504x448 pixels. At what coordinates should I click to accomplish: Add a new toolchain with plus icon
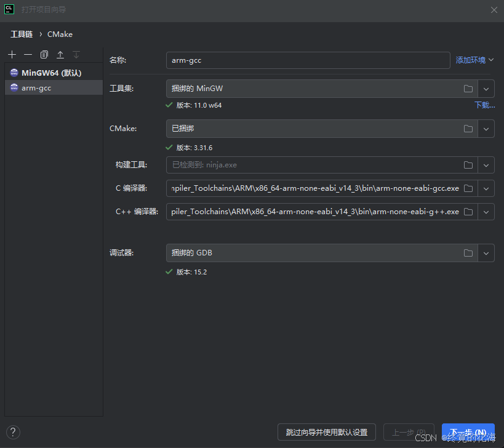click(12, 55)
